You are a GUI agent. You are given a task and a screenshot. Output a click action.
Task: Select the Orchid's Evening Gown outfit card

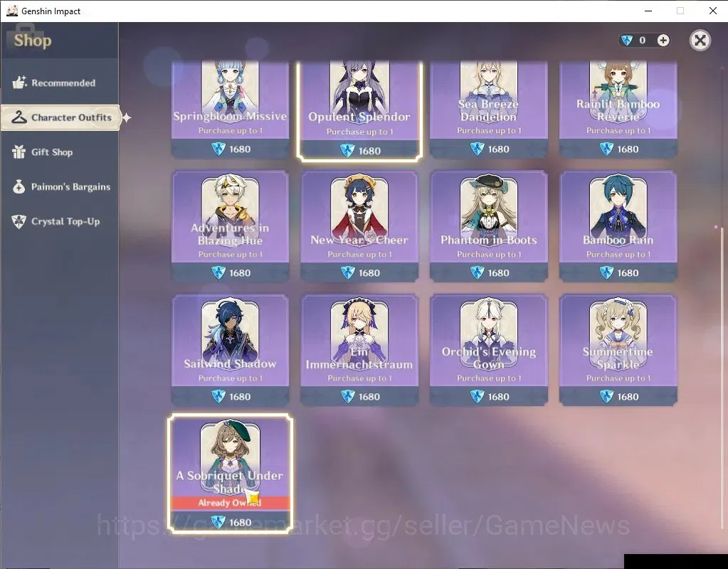(x=488, y=350)
